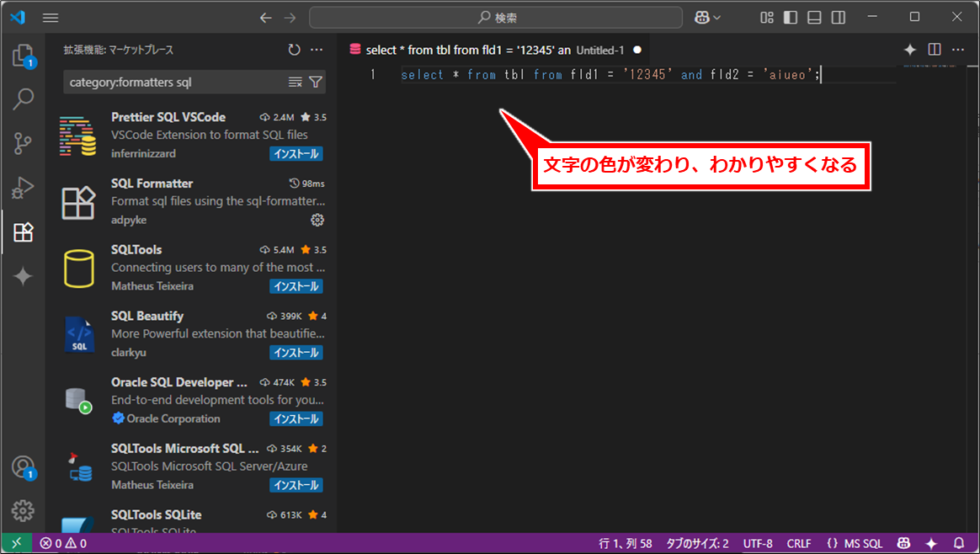
Task: Click the hamburger application menu
Action: 51,18
